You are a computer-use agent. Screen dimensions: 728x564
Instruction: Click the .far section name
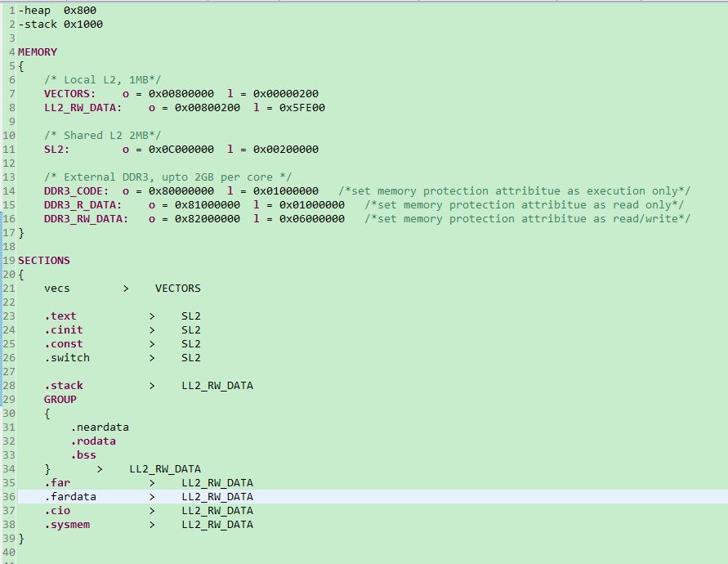tap(57, 483)
